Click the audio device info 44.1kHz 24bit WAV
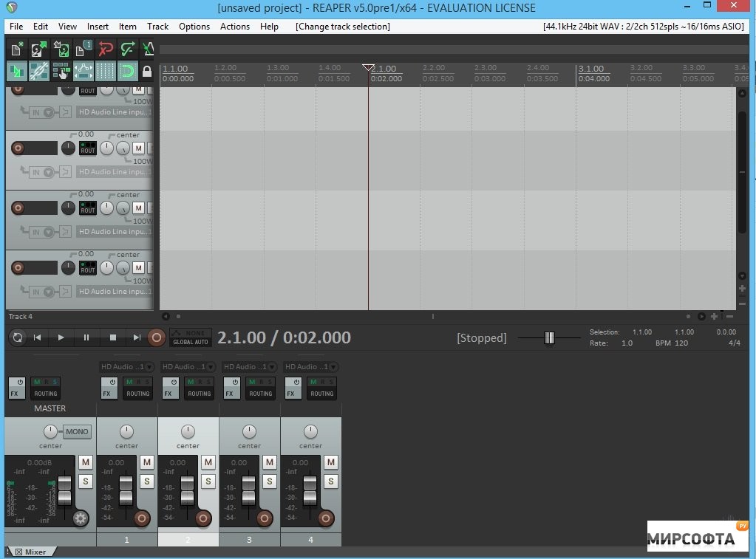This screenshot has height=559, width=756. [643, 27]
